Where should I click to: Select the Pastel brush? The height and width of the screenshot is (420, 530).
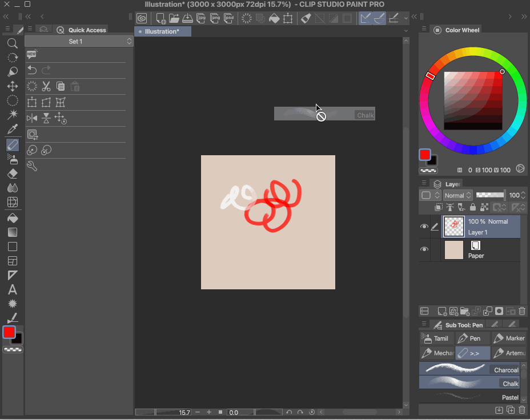469,397
